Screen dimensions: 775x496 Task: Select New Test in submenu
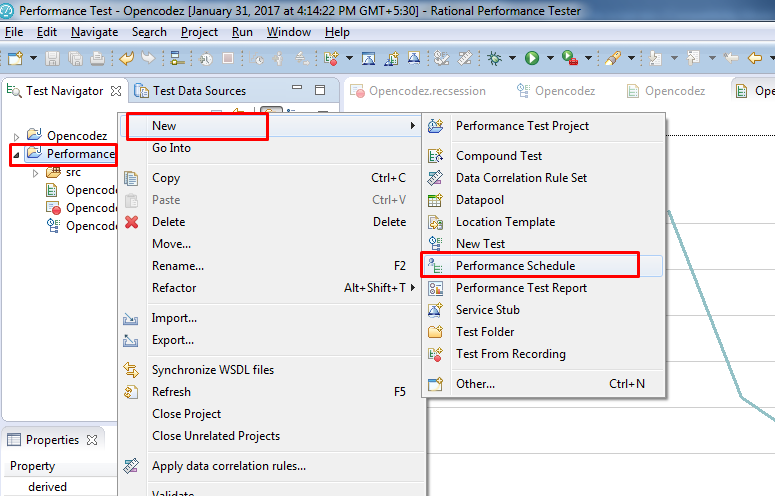[543, 244]
